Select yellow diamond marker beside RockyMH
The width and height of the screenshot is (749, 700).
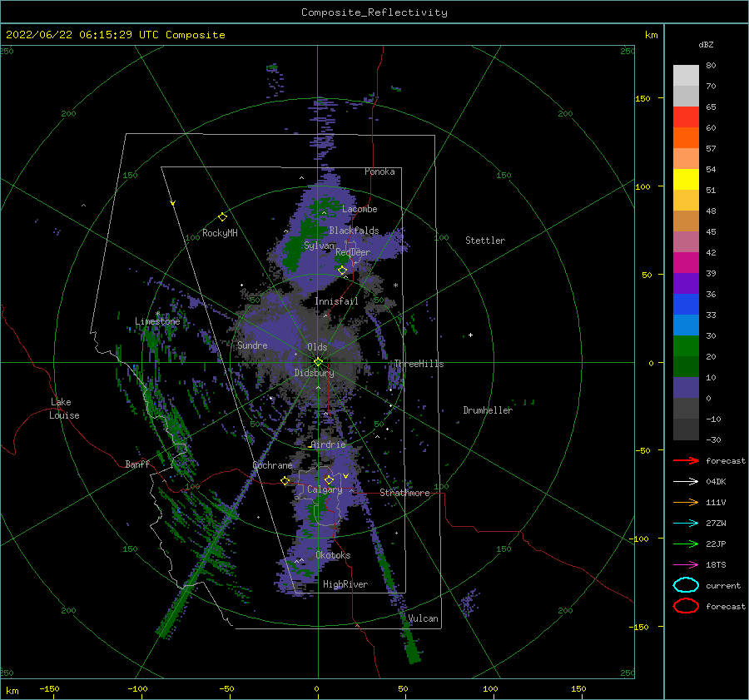pyautogui.click(x=222, y=217)
